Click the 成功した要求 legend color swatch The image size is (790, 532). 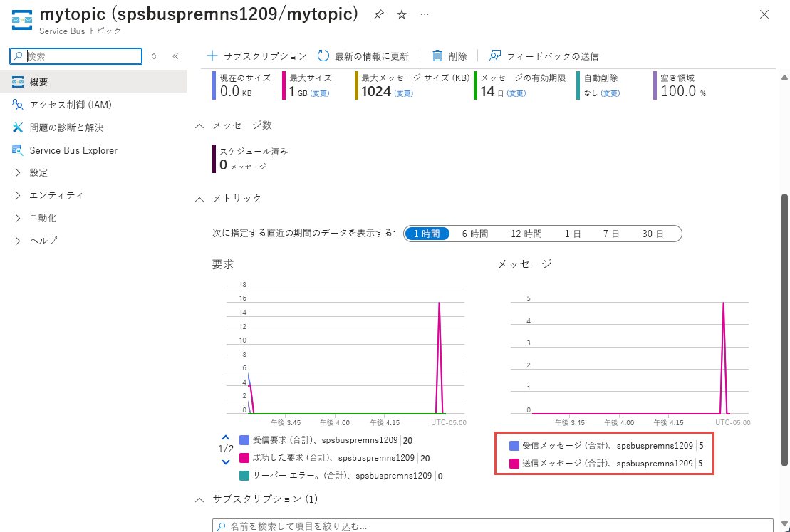(x=244, y=458)
